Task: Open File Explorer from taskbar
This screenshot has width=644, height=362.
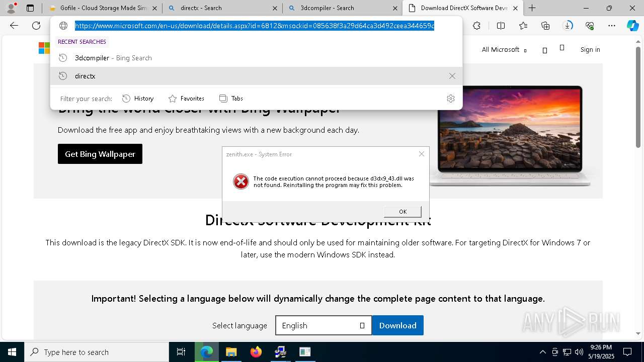Action: [231, 352]
